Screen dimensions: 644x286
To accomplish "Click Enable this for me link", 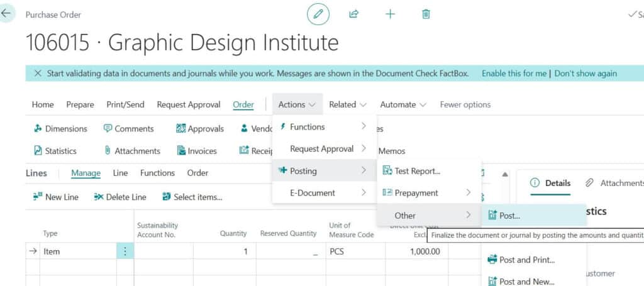I will click(514, 74).
